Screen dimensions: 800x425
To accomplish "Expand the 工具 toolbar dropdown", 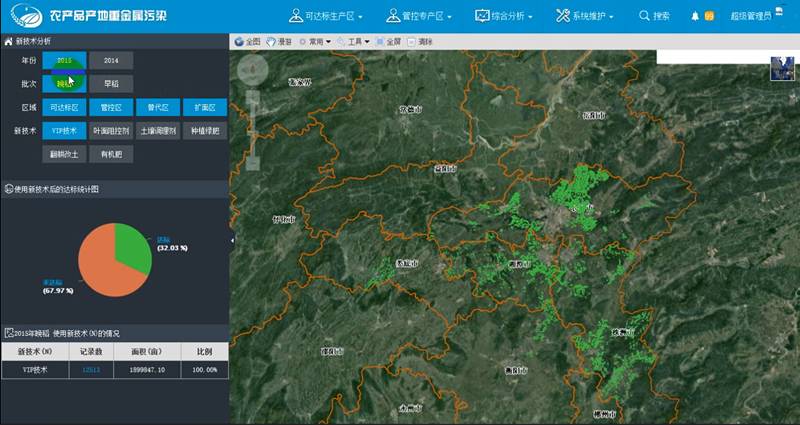I will coord(353,42).
